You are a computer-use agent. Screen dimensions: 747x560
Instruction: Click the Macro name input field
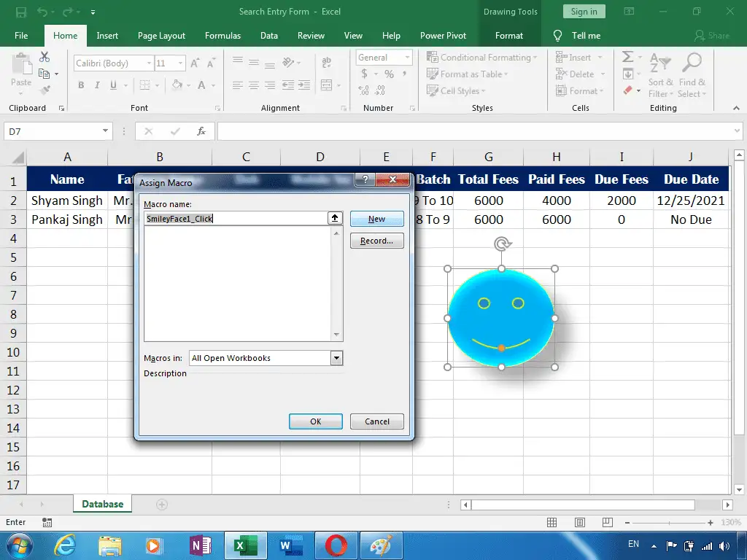point(236,219)
